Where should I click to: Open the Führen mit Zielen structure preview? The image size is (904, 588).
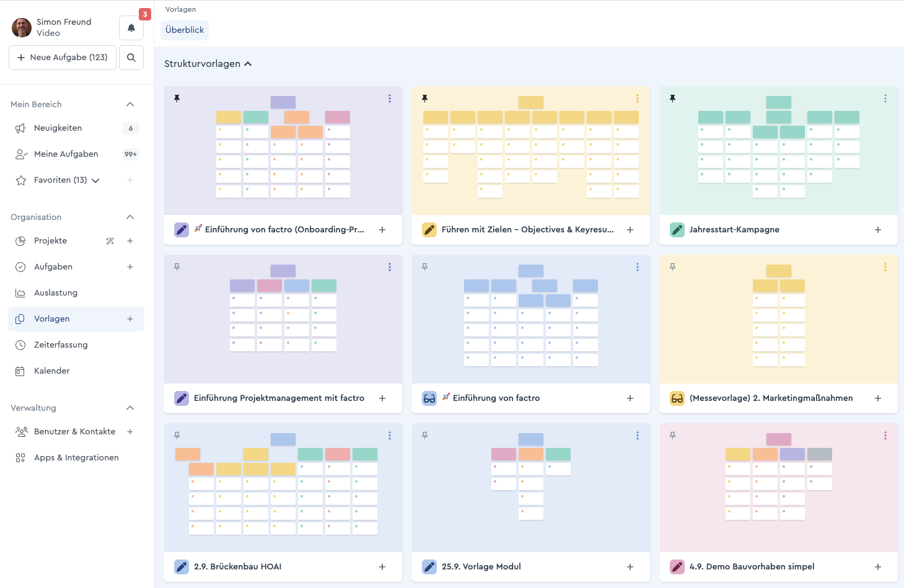pos(531,151)
